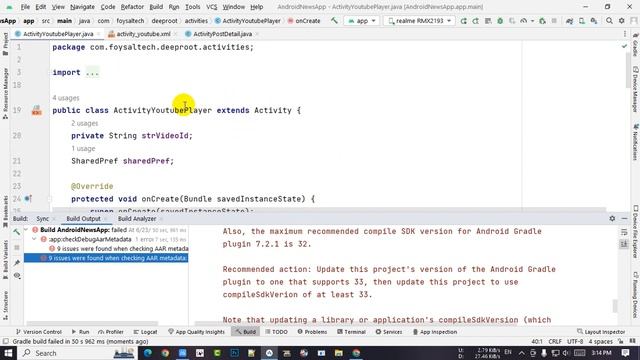Click the pin tab icon in Build panel
Viewport: 640px width, 360px height.
coord(17,262)
